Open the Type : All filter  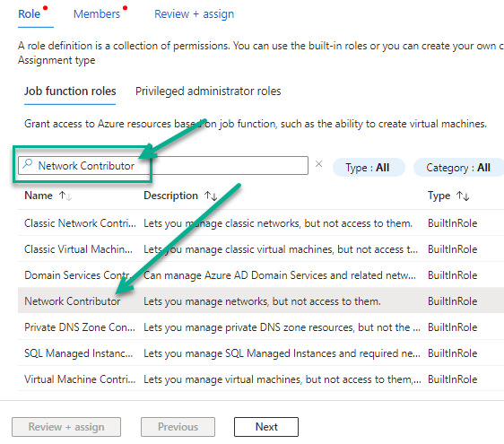[369, 168]
